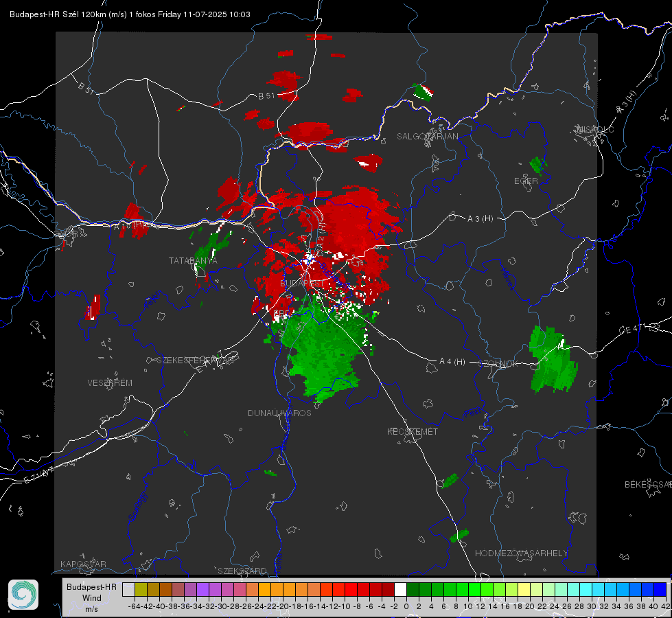Click the 'A 4 (H)' road label
The width and height of the screenshot is (672, 618).
pos(452,362)
